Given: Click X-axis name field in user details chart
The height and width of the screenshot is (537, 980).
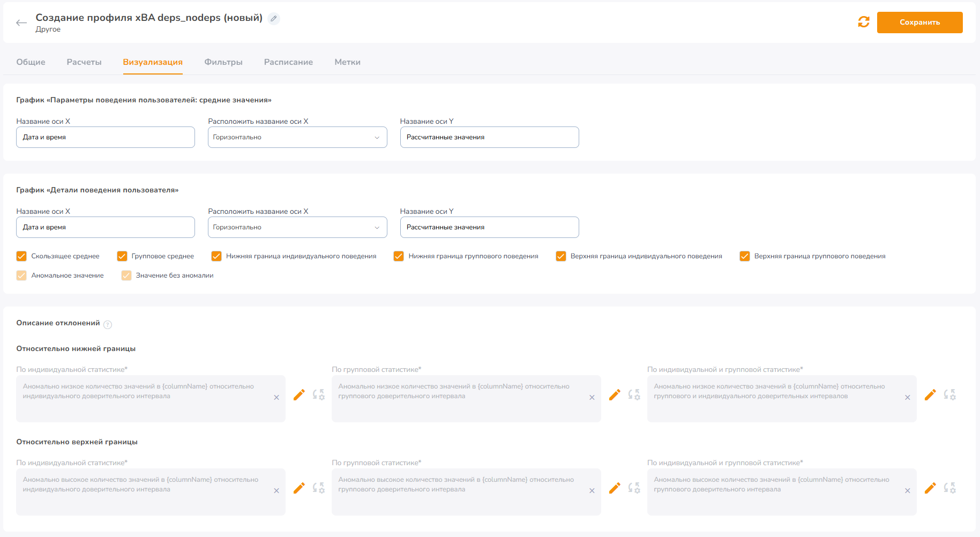Looking at the screenshot, I should click(106, 227).
